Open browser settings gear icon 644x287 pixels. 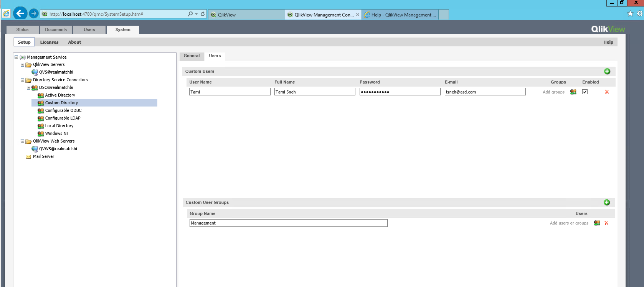click(x=639, y=13)
